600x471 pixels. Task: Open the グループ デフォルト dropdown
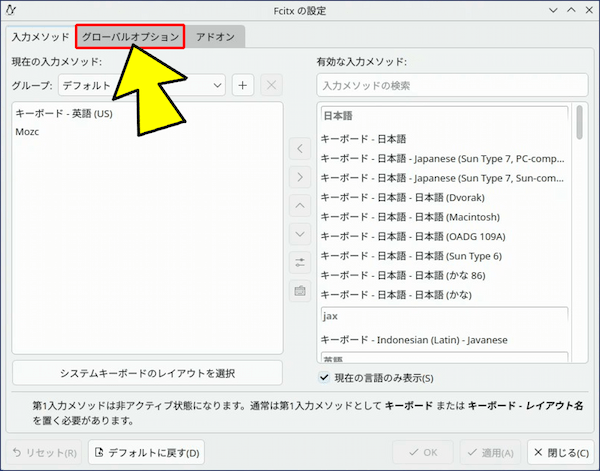140,86
